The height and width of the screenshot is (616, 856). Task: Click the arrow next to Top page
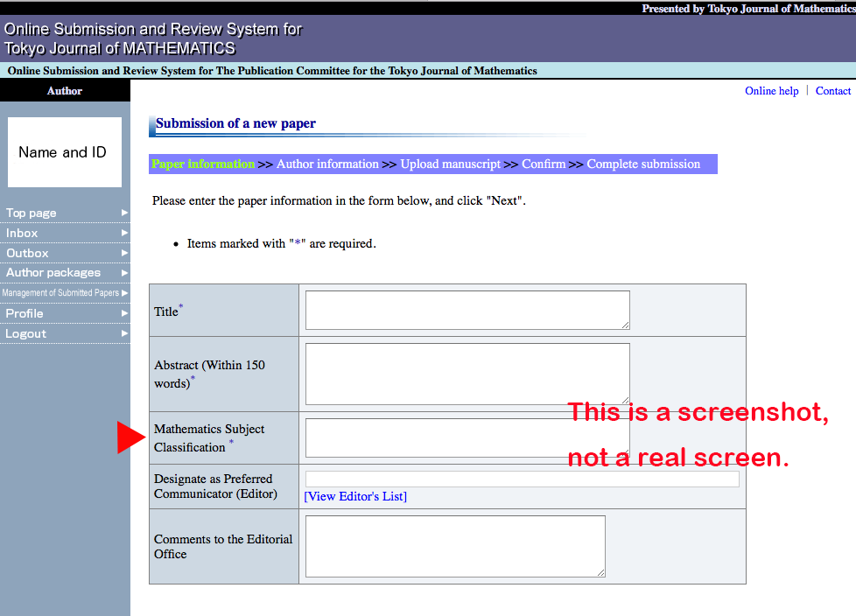click(x=124, y=213)
